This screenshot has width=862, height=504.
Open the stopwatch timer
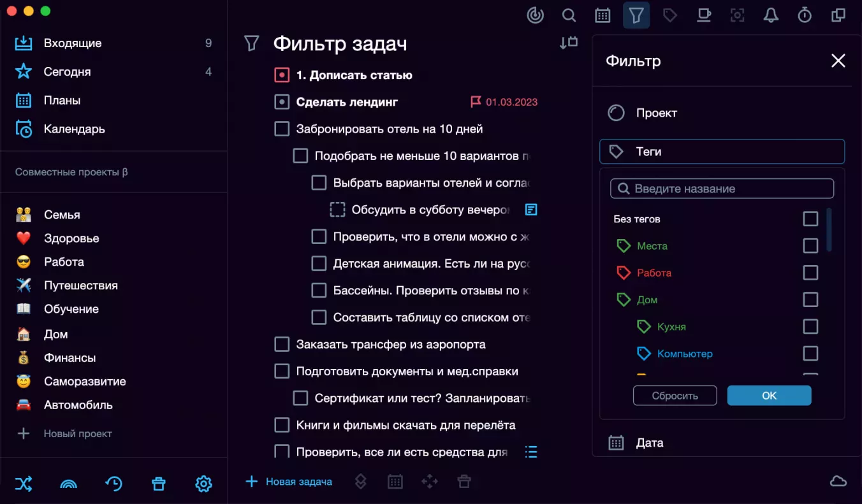click(805, 15)
